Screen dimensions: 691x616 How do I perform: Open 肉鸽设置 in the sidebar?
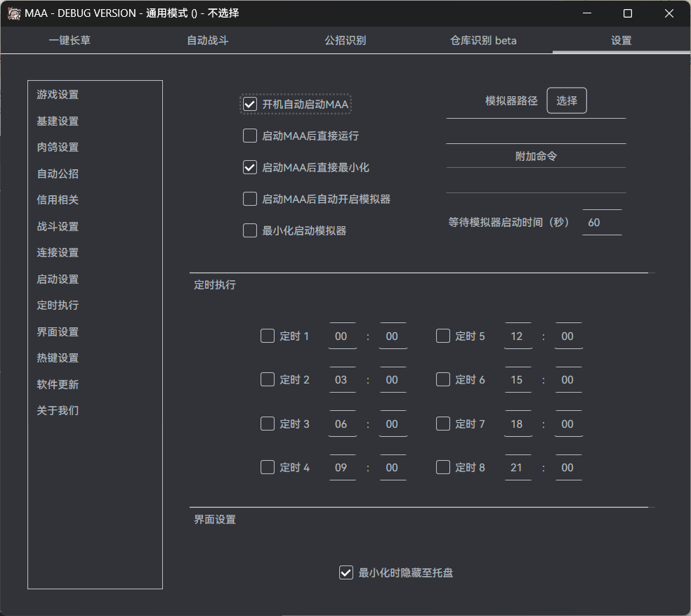coord(58,147)
